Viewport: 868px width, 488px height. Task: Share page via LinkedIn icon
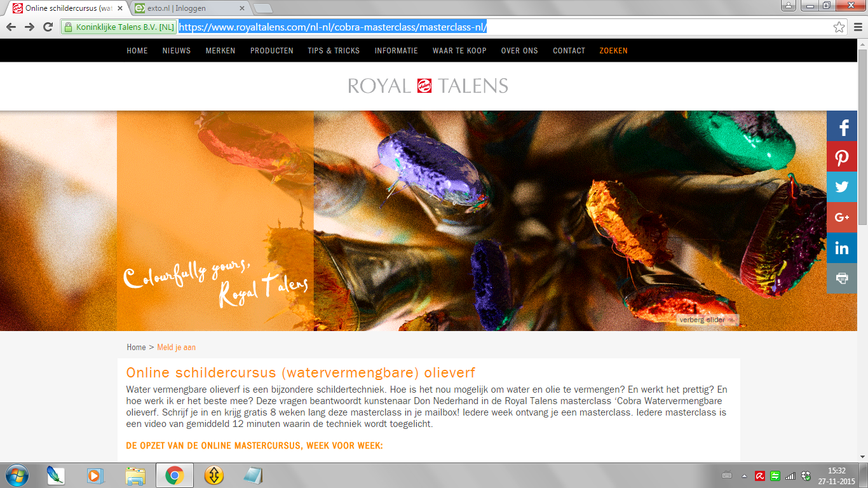842,248
